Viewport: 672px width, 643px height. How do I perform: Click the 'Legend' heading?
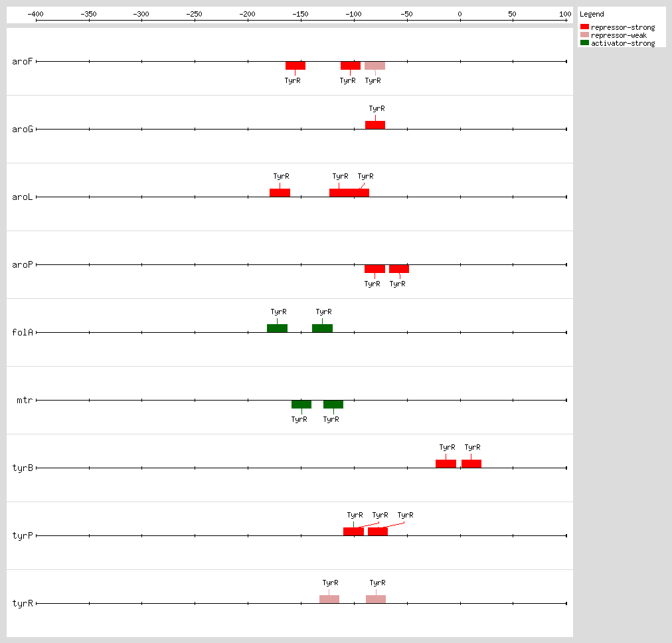[x=592, y=14]
